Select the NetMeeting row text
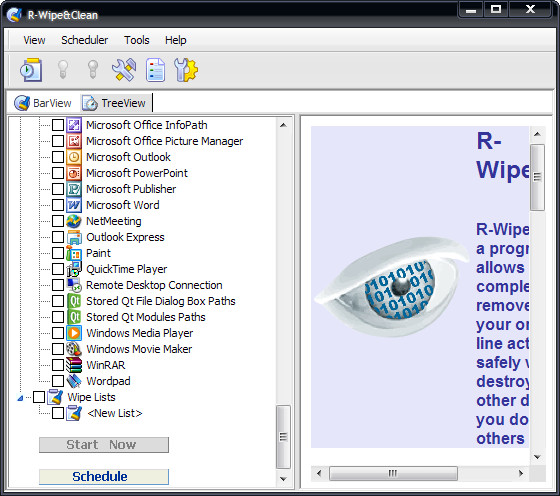560x496 pixels. coord(114,221)
